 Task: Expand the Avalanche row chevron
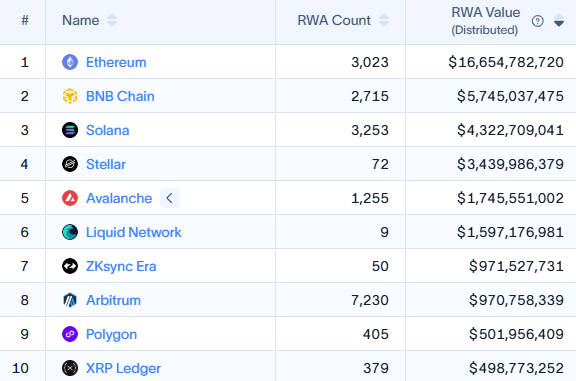(170, 198)
